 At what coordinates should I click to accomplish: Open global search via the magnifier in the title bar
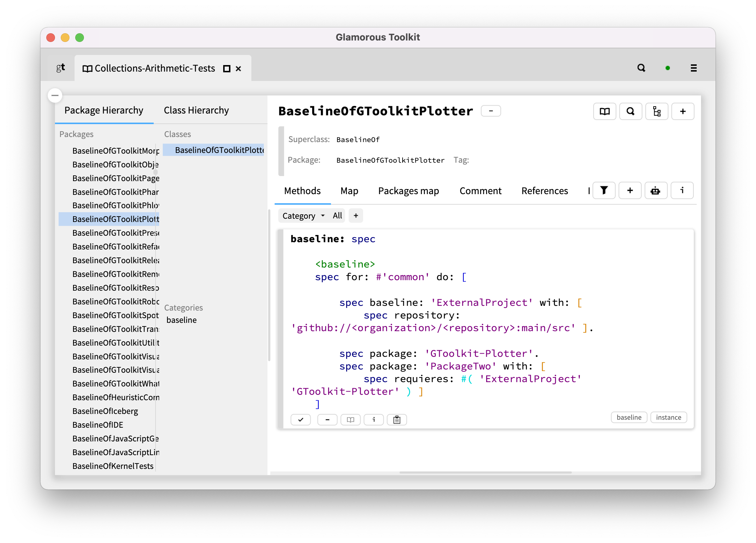click(641, 68)
